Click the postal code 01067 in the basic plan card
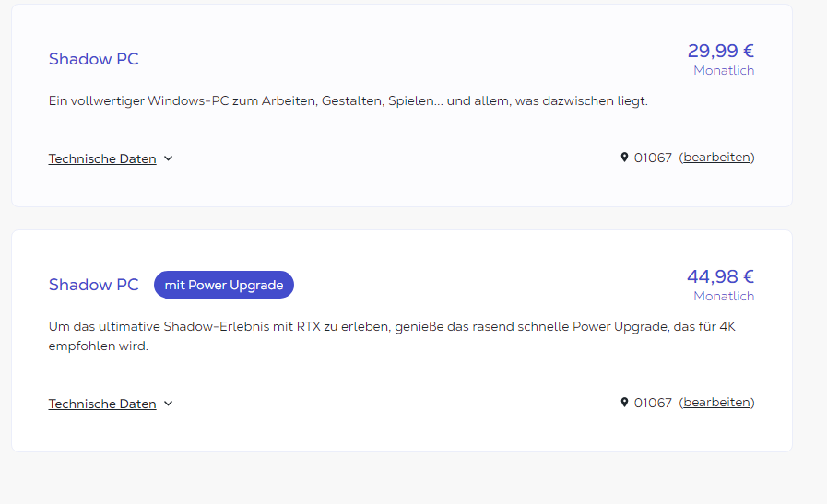This screenshot has width=827, height=504. pyautogui.click(x=653, y=158)
